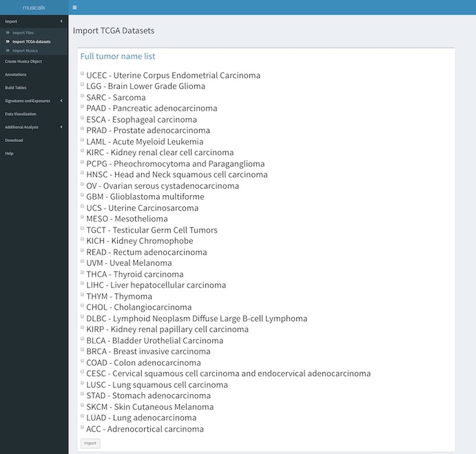Open the Download sidebar item
The width and height of the screenshot is (476, 454).
[x=14, y=140]
